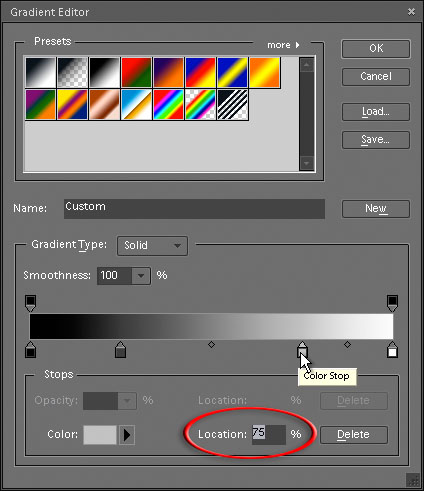This screenshot has height=491, width=424.
Task: Close the Gradient Editor window
Action: (412, 12)
